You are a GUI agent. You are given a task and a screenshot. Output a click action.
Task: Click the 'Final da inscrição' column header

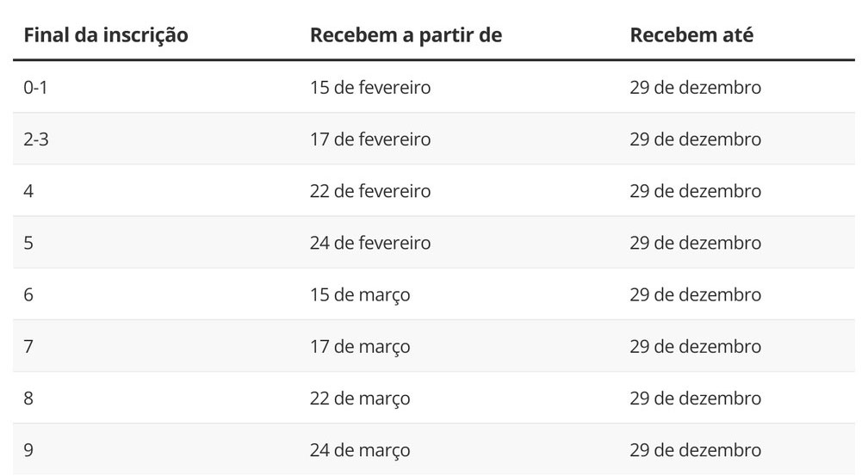pos(106,35)
